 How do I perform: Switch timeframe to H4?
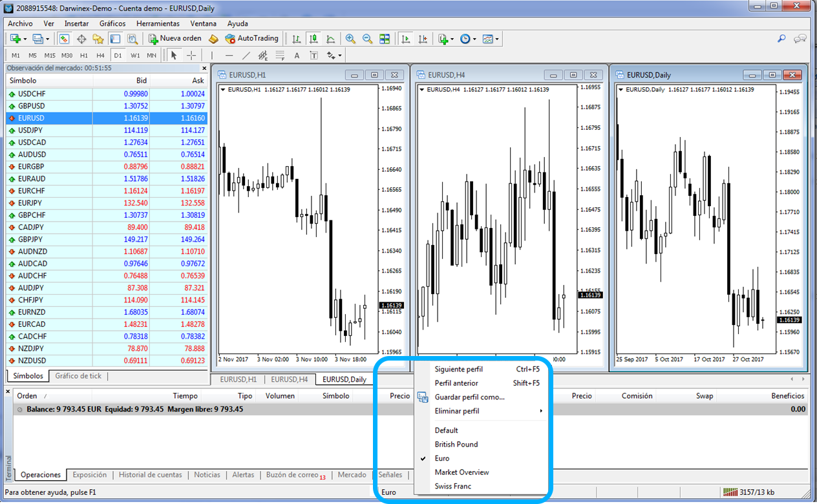click(x=100, y=55)
